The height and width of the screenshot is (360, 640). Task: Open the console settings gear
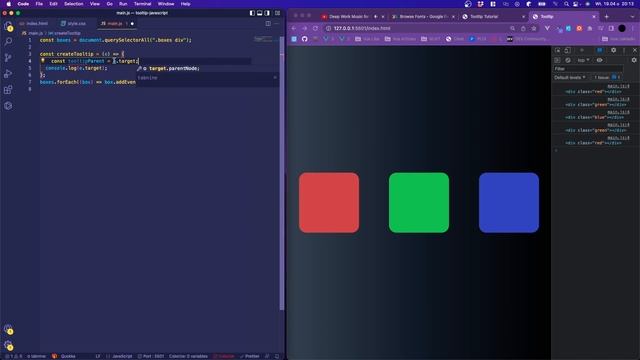pos(634,60)
